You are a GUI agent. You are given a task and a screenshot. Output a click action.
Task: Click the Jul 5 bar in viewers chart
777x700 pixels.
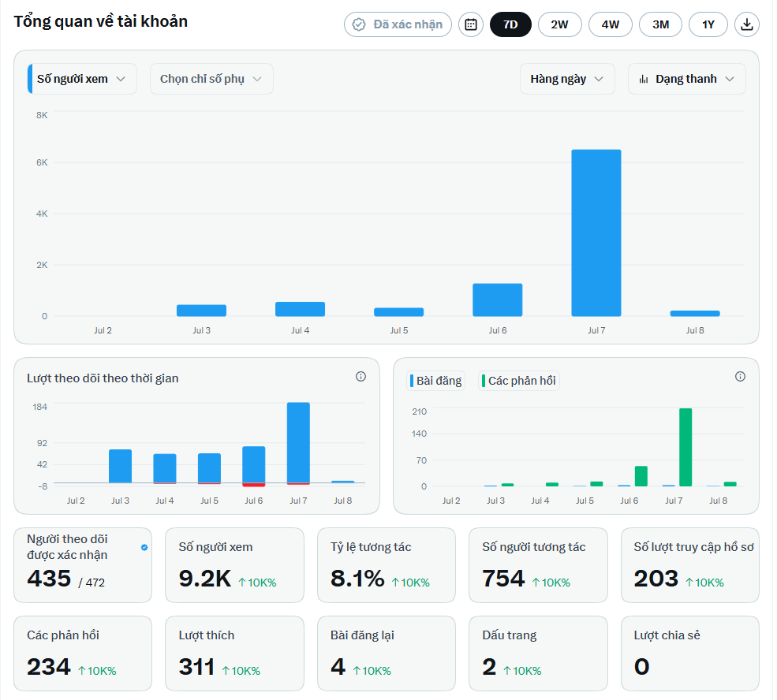[399, 312]
